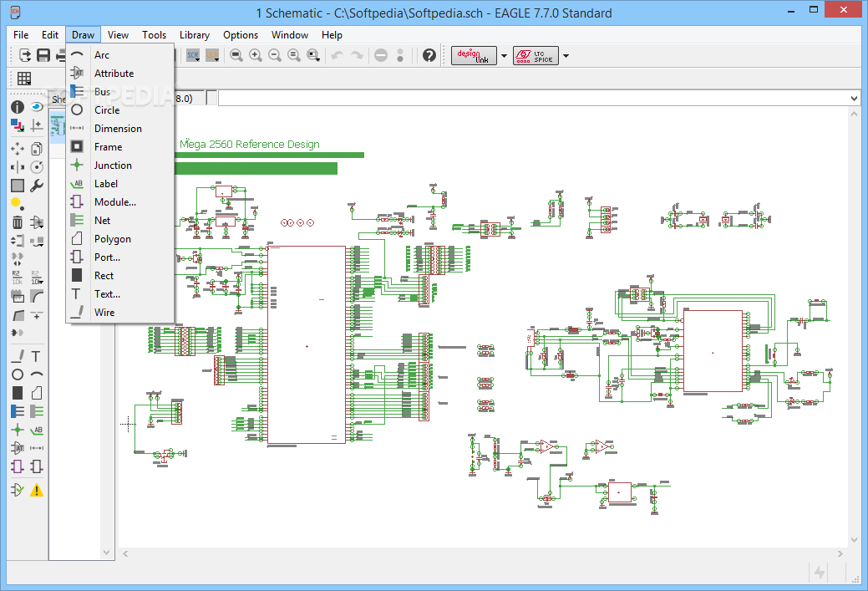The width and height of the screenshot is (868, 591).
Task: Expand the command line history dropdown
Action: coord(854,99)
